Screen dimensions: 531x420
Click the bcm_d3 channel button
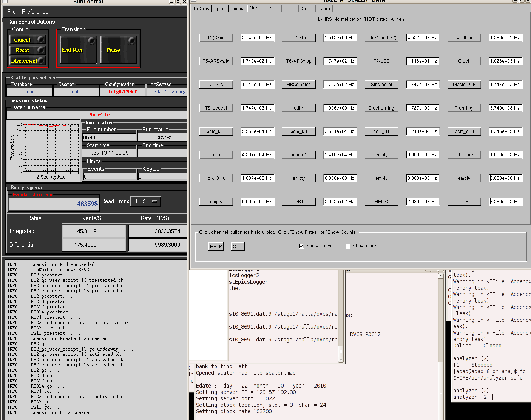point(216,155)
